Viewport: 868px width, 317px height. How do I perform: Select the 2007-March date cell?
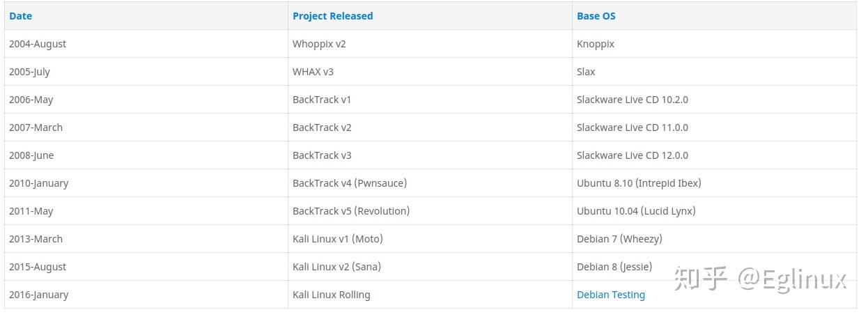[x=36, y=127]
